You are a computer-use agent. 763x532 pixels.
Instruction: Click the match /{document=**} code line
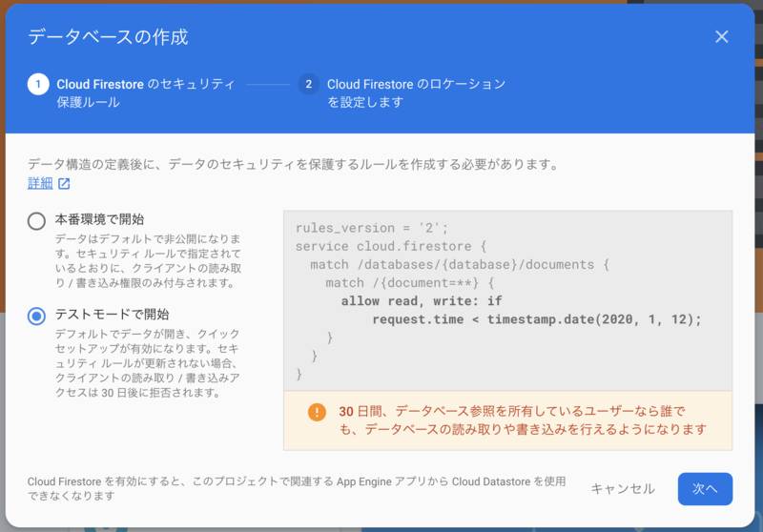click(x=410, y=282)
